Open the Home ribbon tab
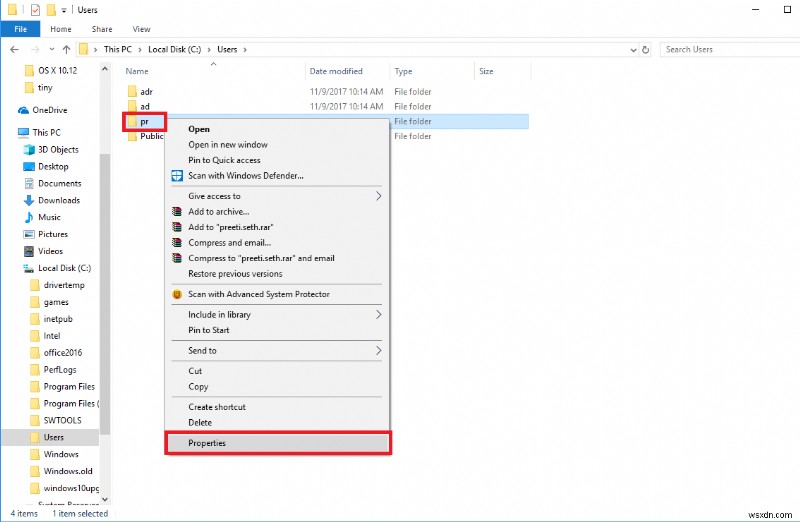800x522 pixels. click(61, 29)
